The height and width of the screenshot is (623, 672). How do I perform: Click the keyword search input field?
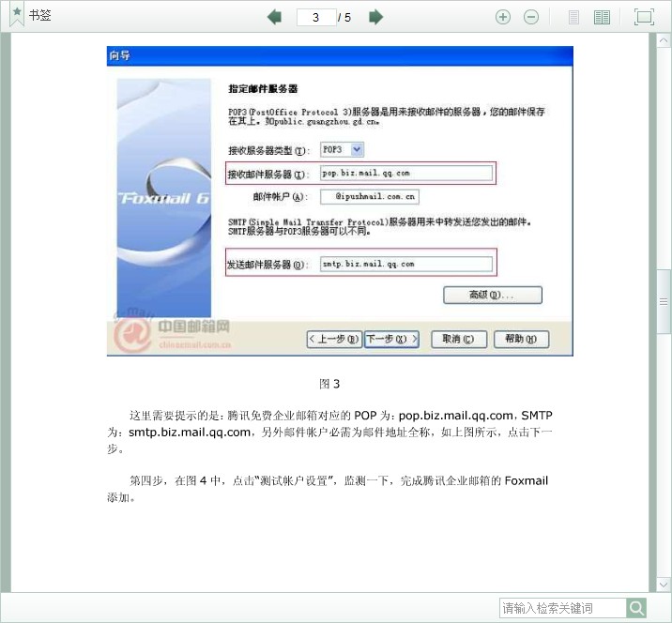tap(562, 608)
